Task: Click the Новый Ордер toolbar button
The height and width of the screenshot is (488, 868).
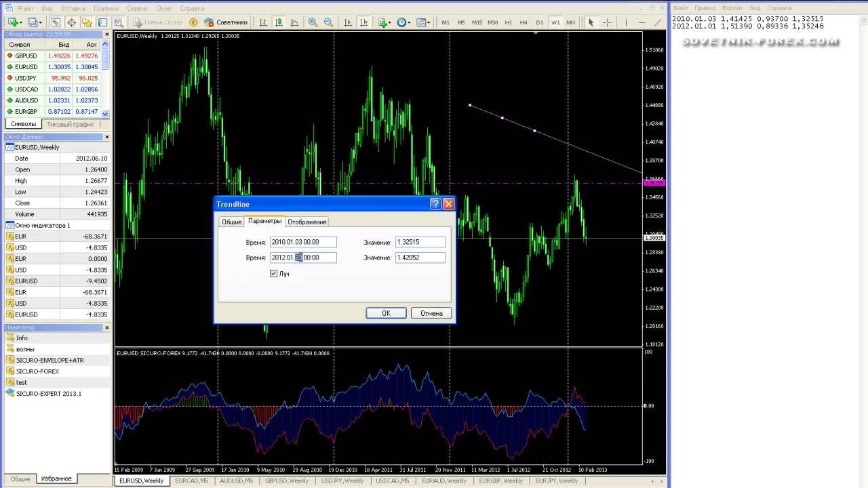Action: pos(158,22)
